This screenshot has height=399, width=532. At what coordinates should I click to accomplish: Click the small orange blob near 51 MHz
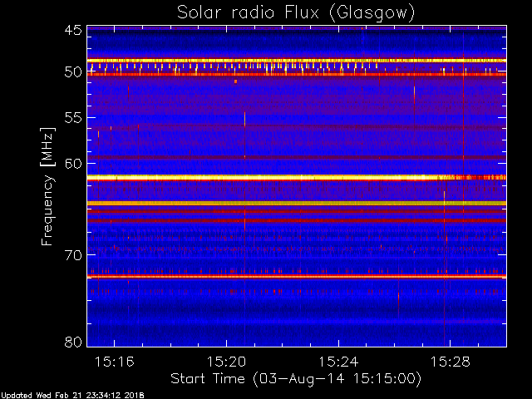[x=235, y=81]
